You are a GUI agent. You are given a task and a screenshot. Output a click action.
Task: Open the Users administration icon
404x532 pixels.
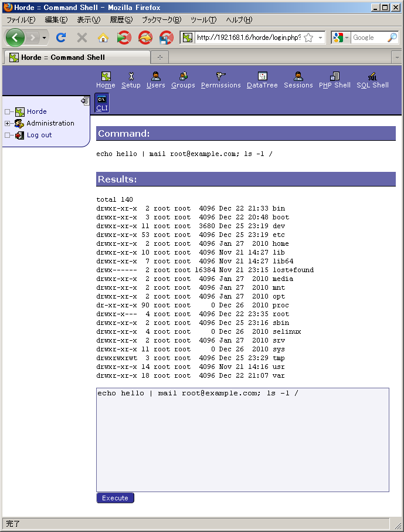(x=155, y=77)
